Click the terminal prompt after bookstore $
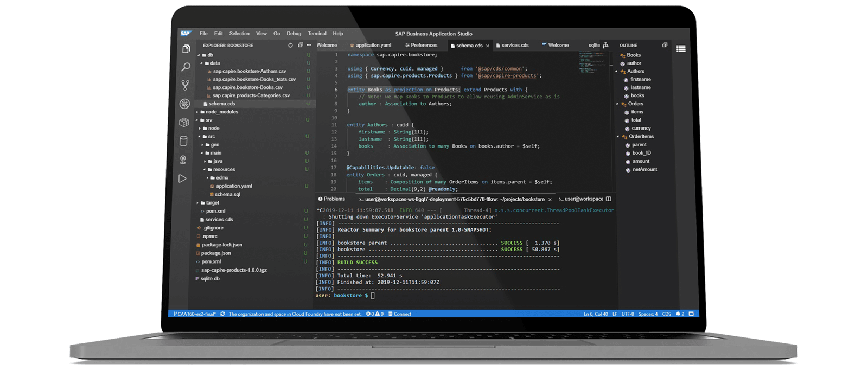Screen dimensions: 868x370 [373, 296]
